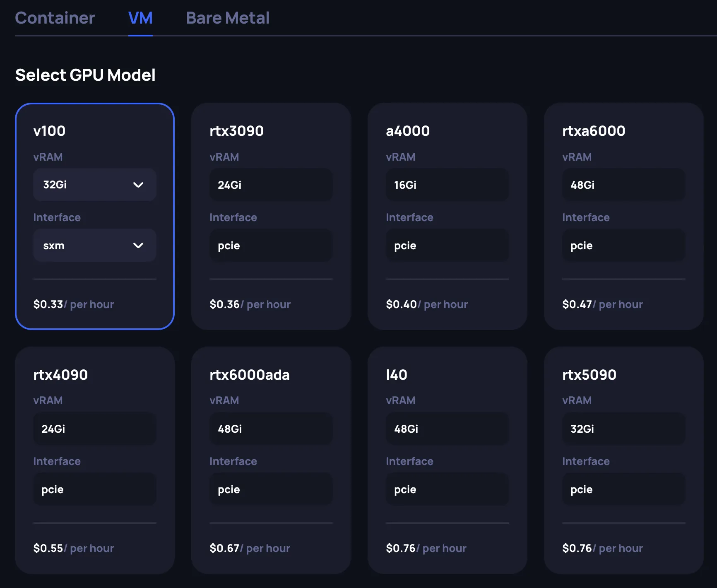Image resolution: width=717 pixels, height=588 pixels.
Task: Click the $0.33 per hour price label
Action: click(x=74, y=304)
